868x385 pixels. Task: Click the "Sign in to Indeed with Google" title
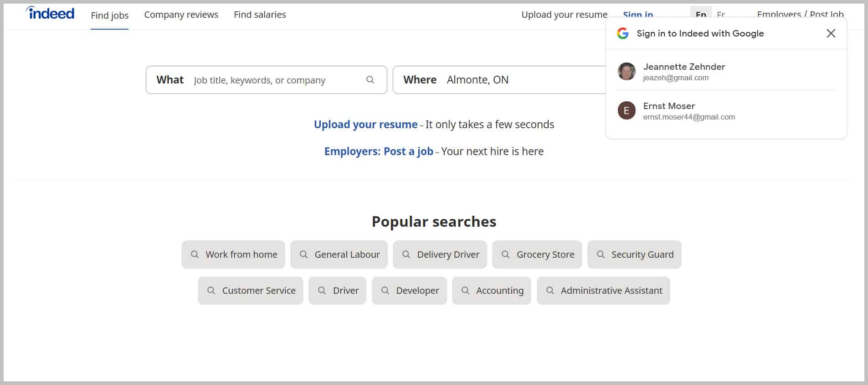coord(700,33)
